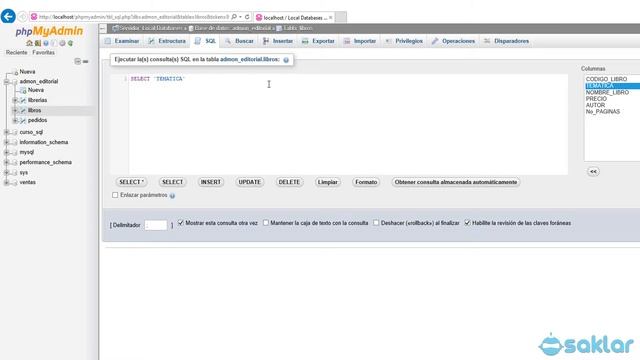Expand the curso_sql database node
The width and height of the screenshot is (640, 360).
[7, 132]
